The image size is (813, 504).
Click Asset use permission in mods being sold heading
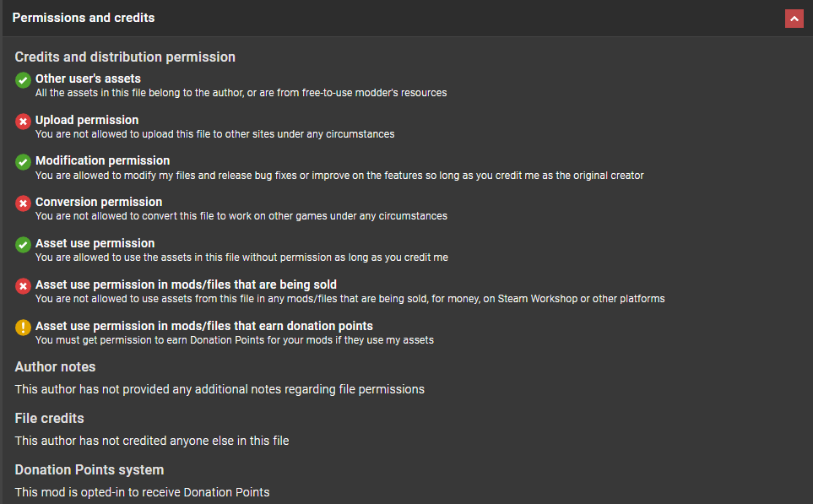point(186,285)
